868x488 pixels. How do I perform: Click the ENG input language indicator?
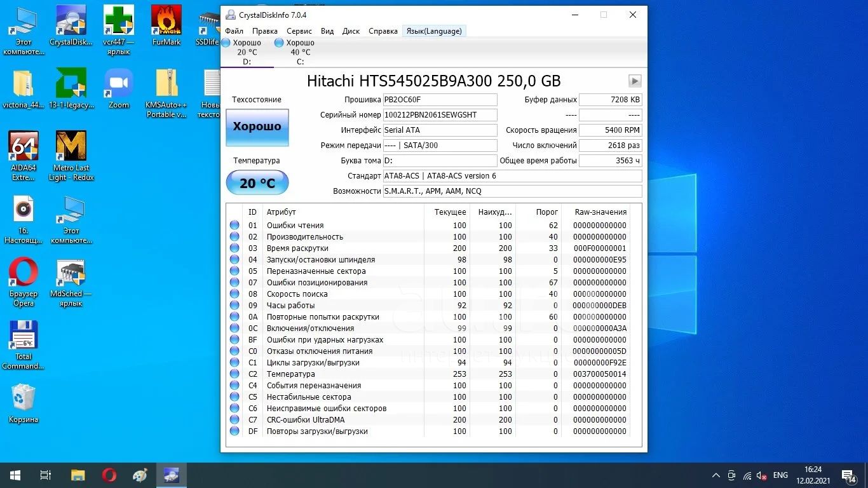[x=780, y=475]
